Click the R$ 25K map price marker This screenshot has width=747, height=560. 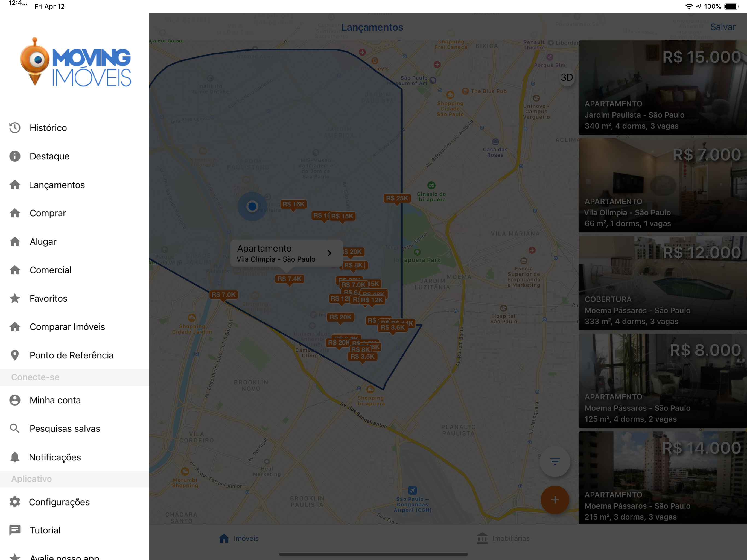coord(397,198)
